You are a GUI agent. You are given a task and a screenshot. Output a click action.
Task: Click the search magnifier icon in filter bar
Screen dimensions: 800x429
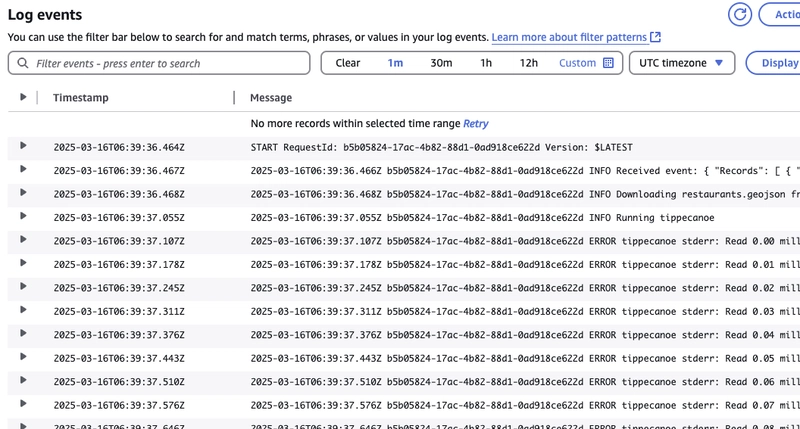(22, 63)
